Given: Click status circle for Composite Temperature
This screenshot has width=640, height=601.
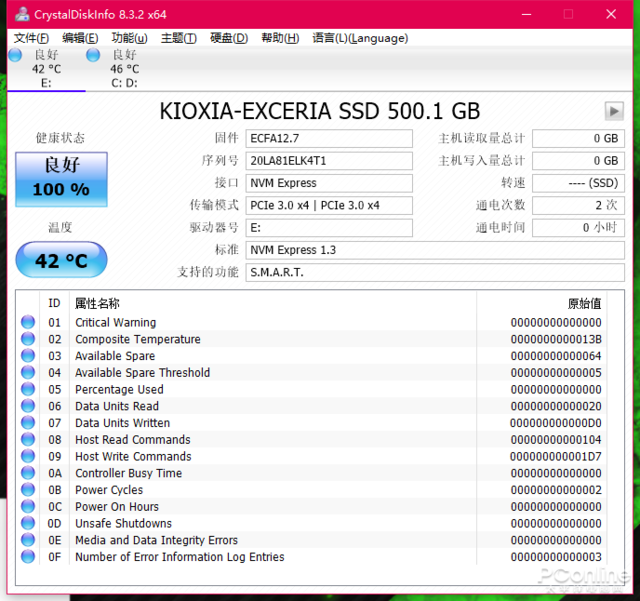Looking at the screenshot, I should 28,339.
